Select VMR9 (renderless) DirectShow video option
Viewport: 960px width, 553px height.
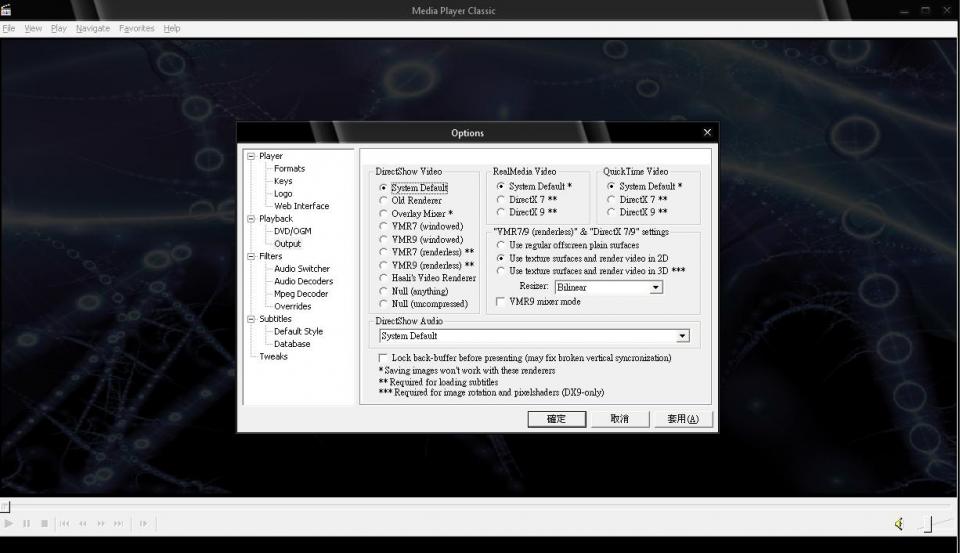[384, 266]
